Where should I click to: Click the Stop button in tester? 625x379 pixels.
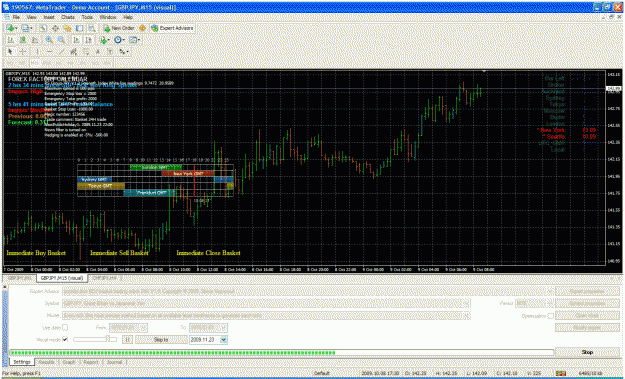tap(587, 352)
